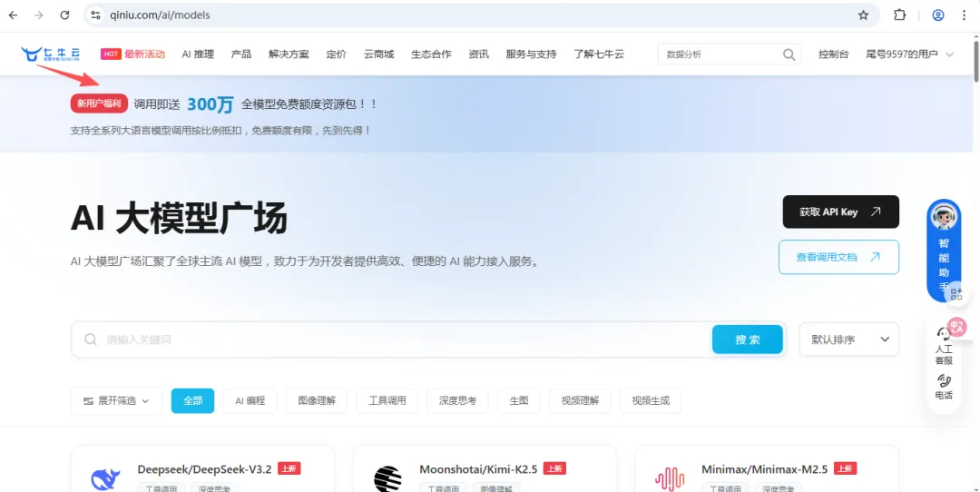Go back using browser back arrow
This screenshot has height=492, width=980.
(13, 15)
